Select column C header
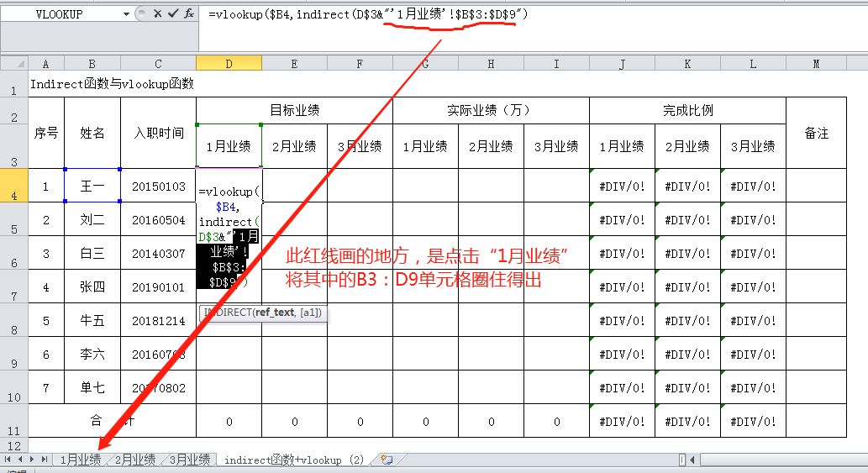This screenshot has width=868, height=473. coord(158,64)
